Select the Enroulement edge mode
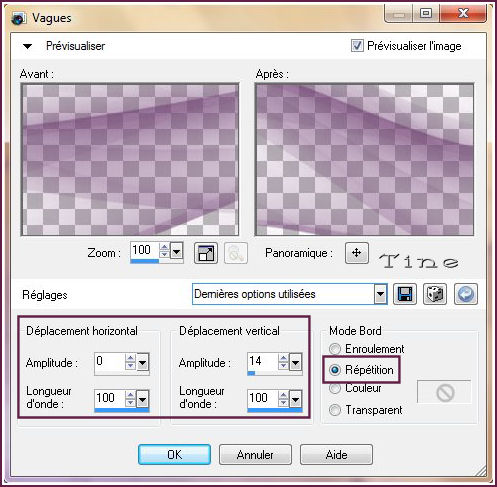The width and height of the screenshot is (497, 487). 335,349
